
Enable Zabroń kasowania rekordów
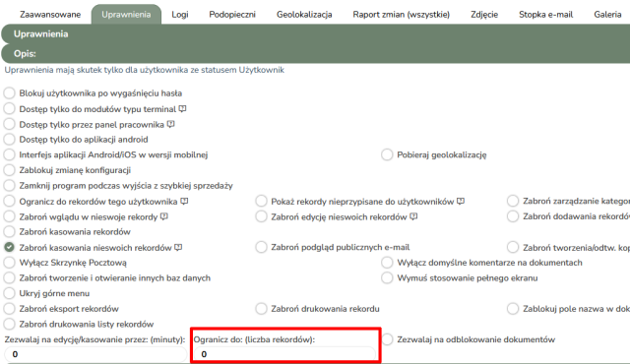9,231
